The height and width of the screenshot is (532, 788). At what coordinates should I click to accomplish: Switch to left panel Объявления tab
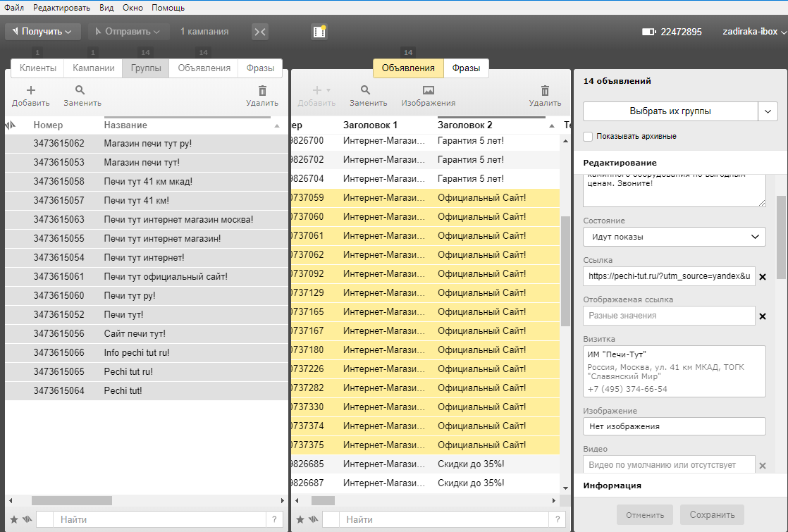pos(204,68)
